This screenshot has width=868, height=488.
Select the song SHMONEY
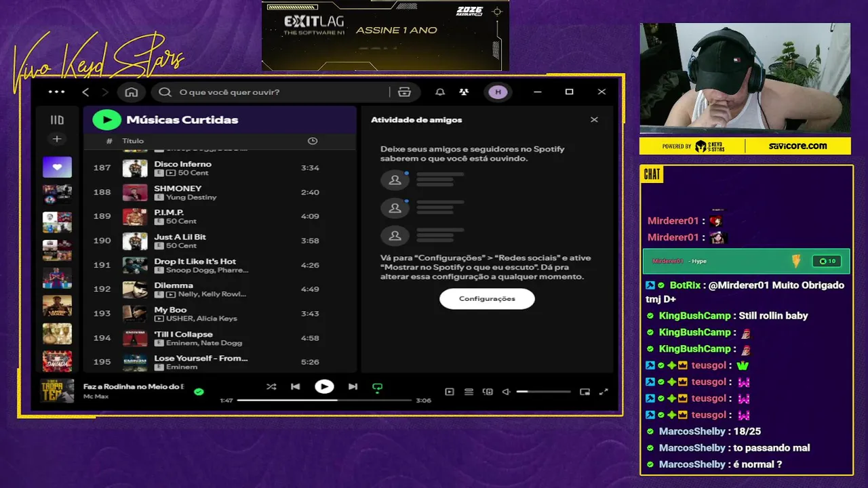(x=178, y=188)
